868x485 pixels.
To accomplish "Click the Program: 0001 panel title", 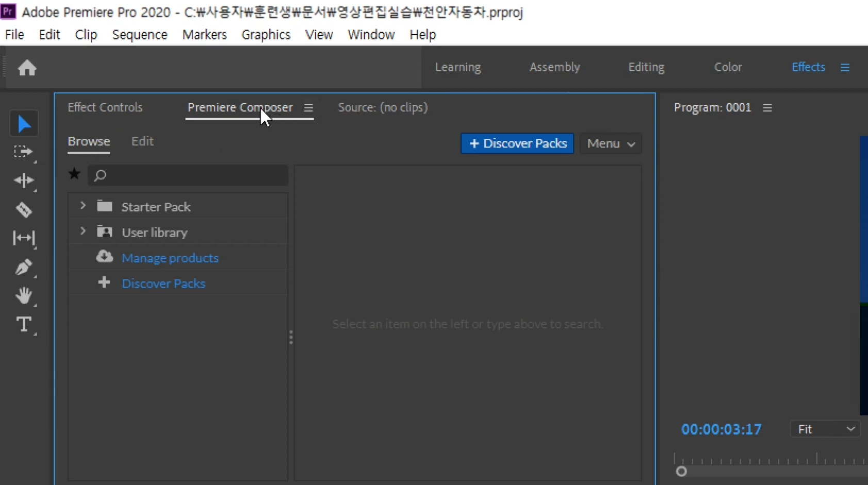I will pos(712,107).
